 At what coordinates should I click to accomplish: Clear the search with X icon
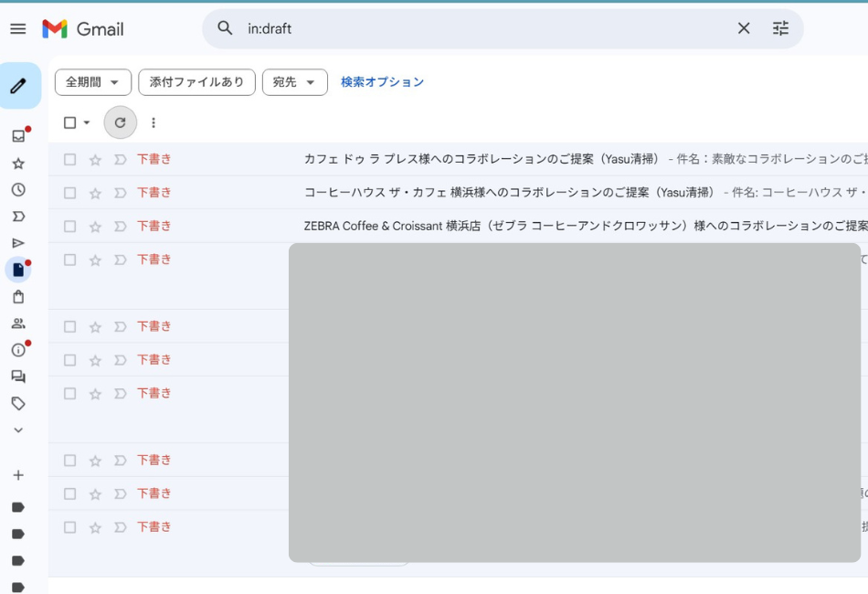click(x=744, y=28)
